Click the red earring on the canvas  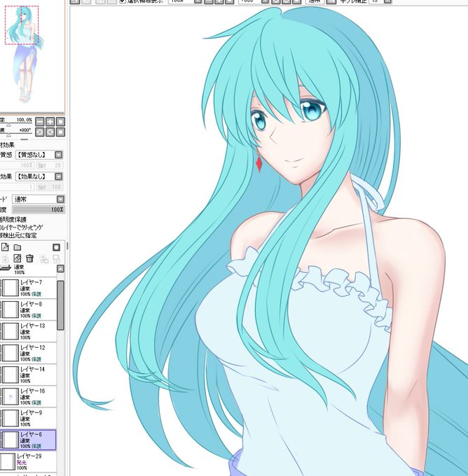[x=259, y=164]
